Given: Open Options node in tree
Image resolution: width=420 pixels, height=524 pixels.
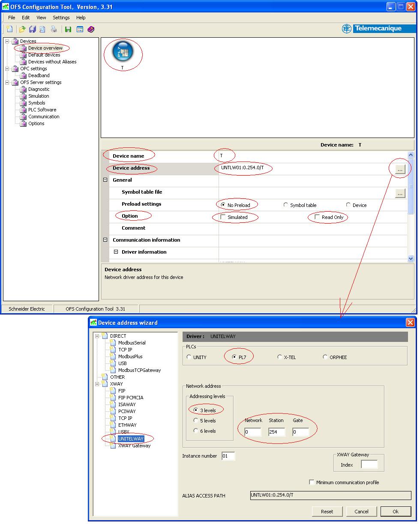Looking at the screenshot, I should [x=36, y=123].
